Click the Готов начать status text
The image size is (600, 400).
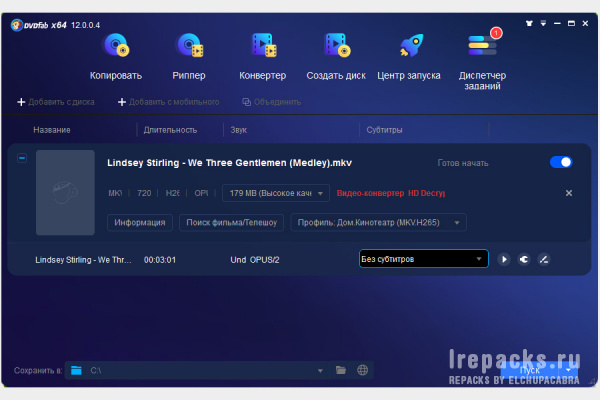(463, 163)
